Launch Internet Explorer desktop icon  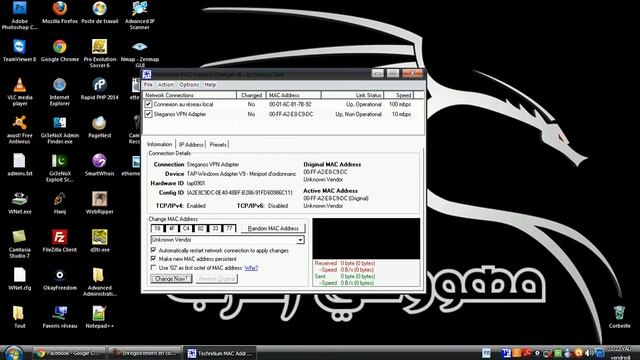coord(60,92)
